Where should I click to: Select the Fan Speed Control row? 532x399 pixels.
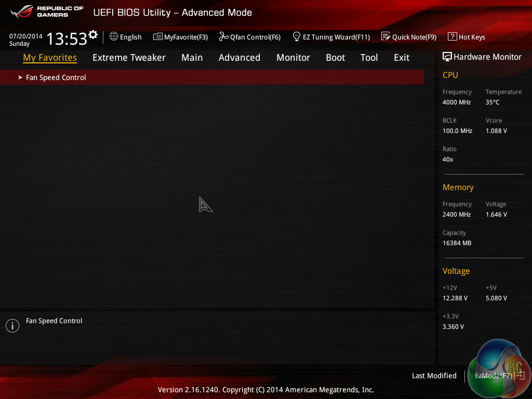point(212,77)
